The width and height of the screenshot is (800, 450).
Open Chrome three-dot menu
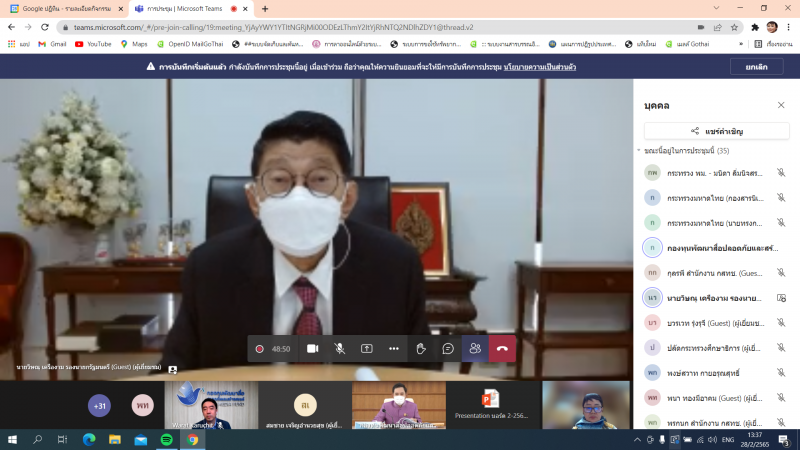(x=788, y=27)
